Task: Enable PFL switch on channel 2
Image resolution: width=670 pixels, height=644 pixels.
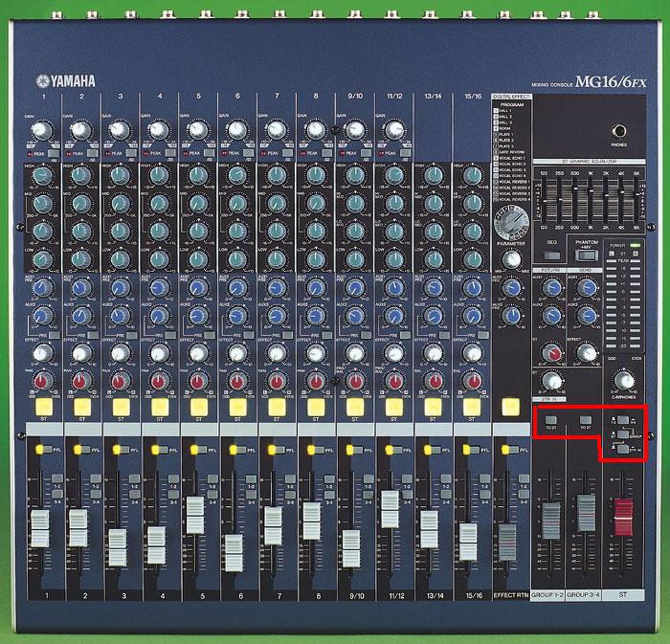Action: pos(86,449)
